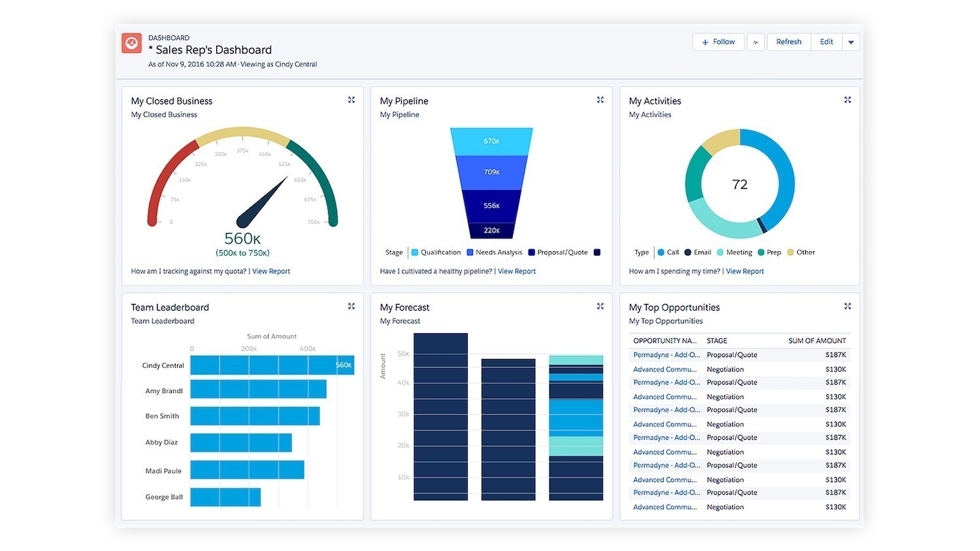
Task: Open View Report under My Pipeline
Action: 516,271
